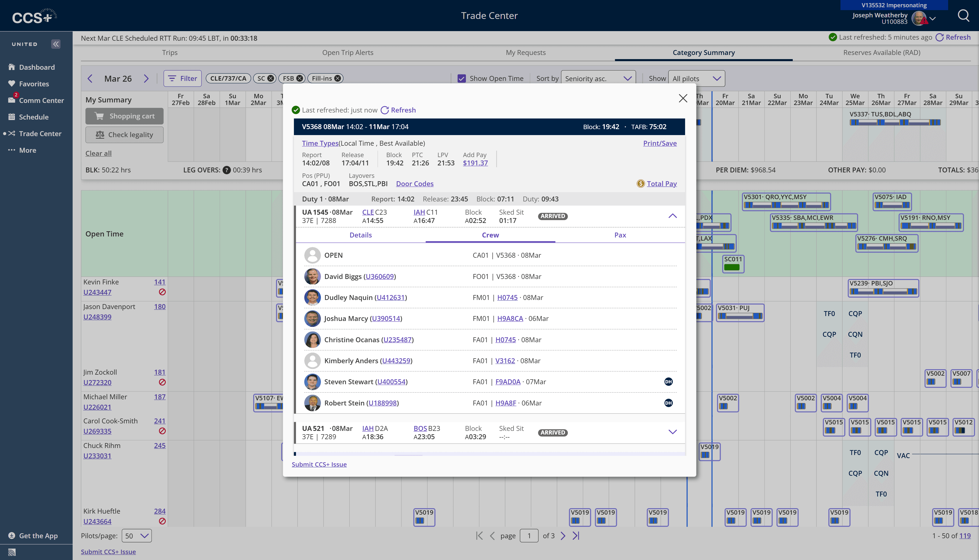Expand the UA 521 flight row
The height and width of the screenshot is (560, 979).
coord(672,432)
